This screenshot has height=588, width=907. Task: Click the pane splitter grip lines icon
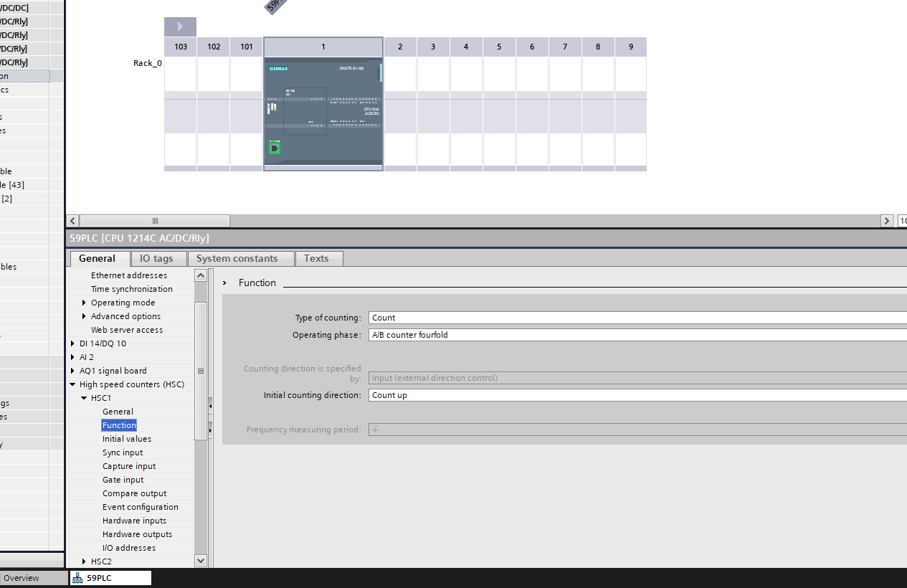click(201, 371)
